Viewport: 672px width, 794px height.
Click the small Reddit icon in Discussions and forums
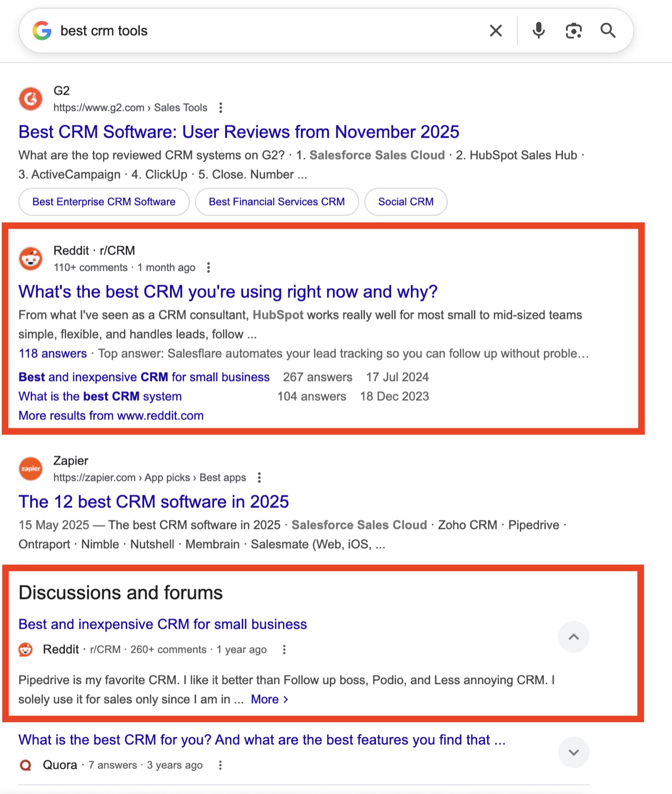[25, 650]
